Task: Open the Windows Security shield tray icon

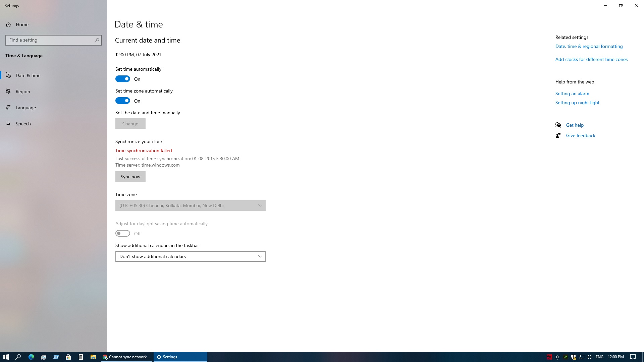Action: [x=574, y=357]
